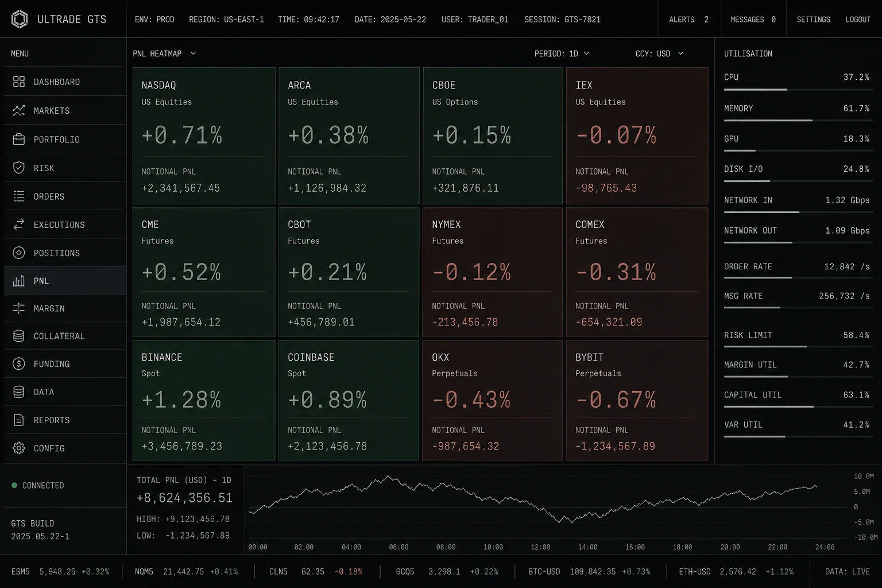The image size is (882, 588).
Task: Click the Funding dollar-coin icon
Action: click(19, 363)
